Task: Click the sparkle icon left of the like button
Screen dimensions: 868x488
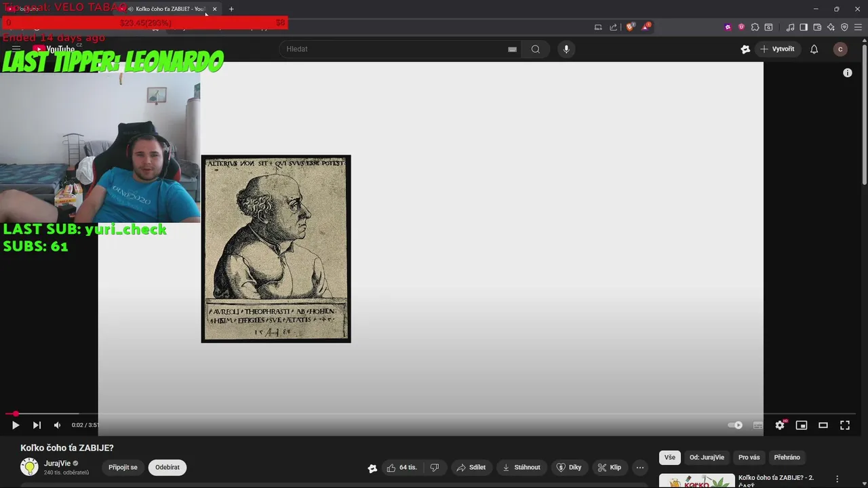Action: pos(372,468)
